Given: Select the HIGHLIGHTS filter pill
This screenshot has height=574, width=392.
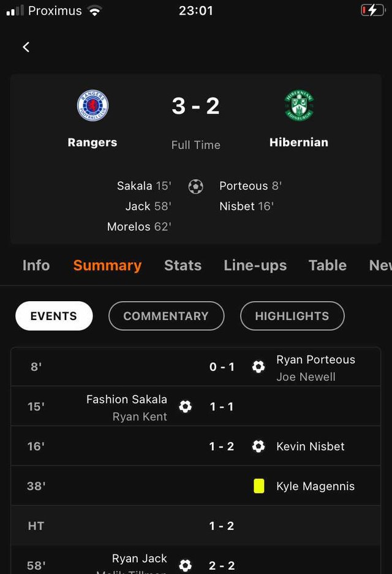Looking at the screenshot, I should (x=292, y=316).
